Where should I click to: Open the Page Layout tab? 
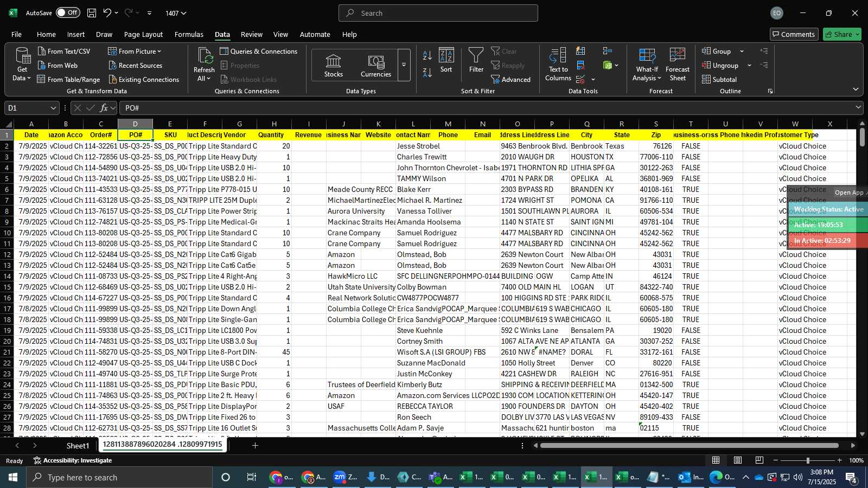pos(143,34)
